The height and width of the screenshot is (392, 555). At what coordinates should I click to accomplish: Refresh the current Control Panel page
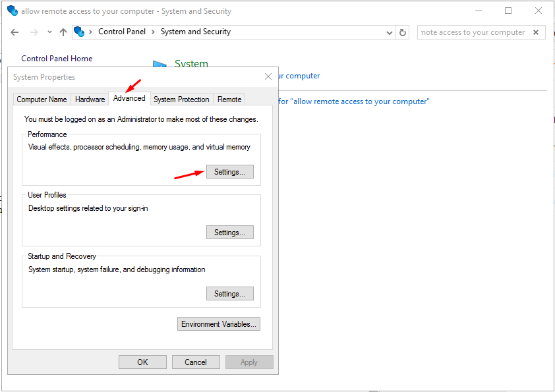tap(403, 32)
